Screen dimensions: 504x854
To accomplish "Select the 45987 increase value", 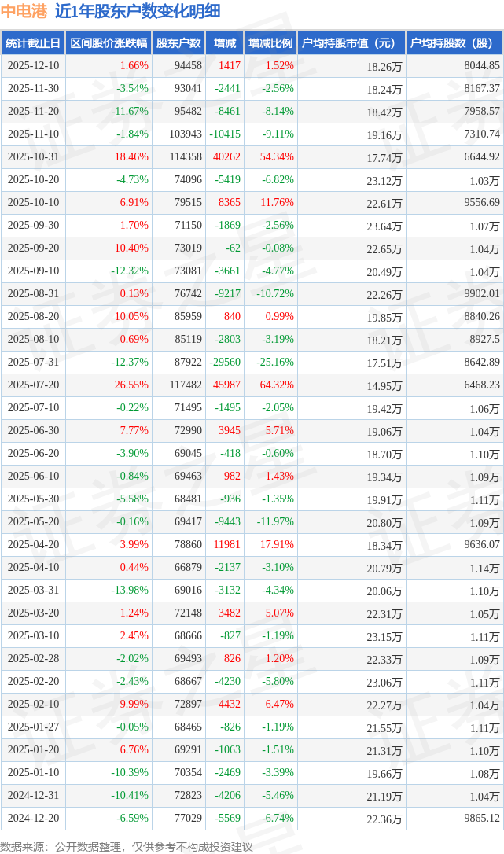I will [x=227, y=385].
